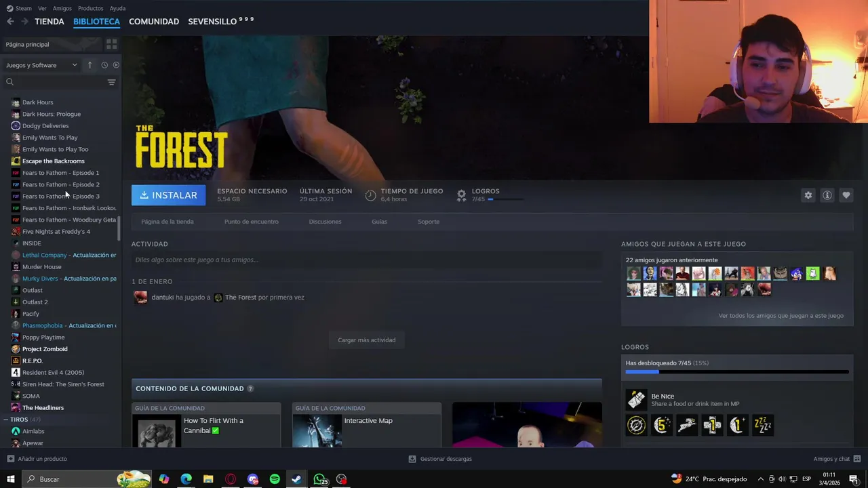Go to the COMUNIDAD section
Viewport: 868px width, 488px height.
point(154,22)
